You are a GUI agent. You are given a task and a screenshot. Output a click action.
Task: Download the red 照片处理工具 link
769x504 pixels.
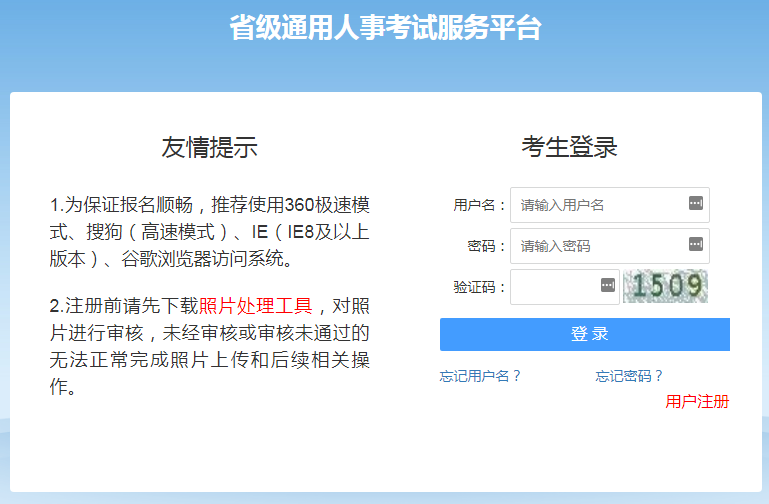point(255,305)
